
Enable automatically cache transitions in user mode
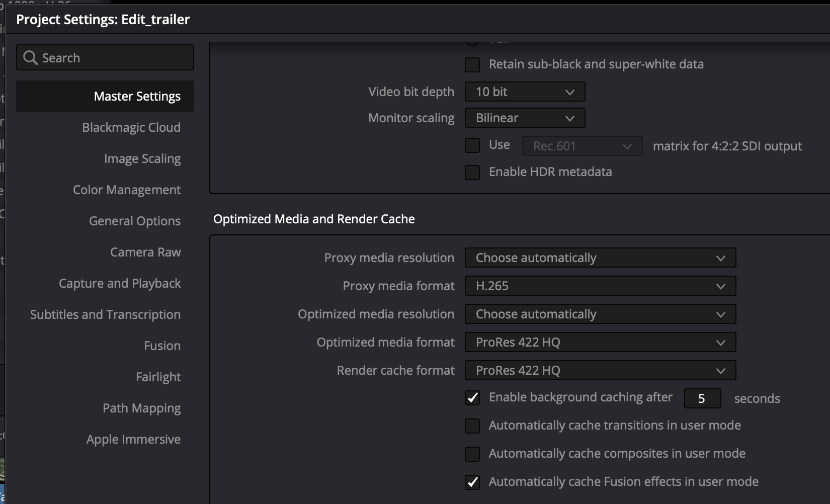pos(472,426)
